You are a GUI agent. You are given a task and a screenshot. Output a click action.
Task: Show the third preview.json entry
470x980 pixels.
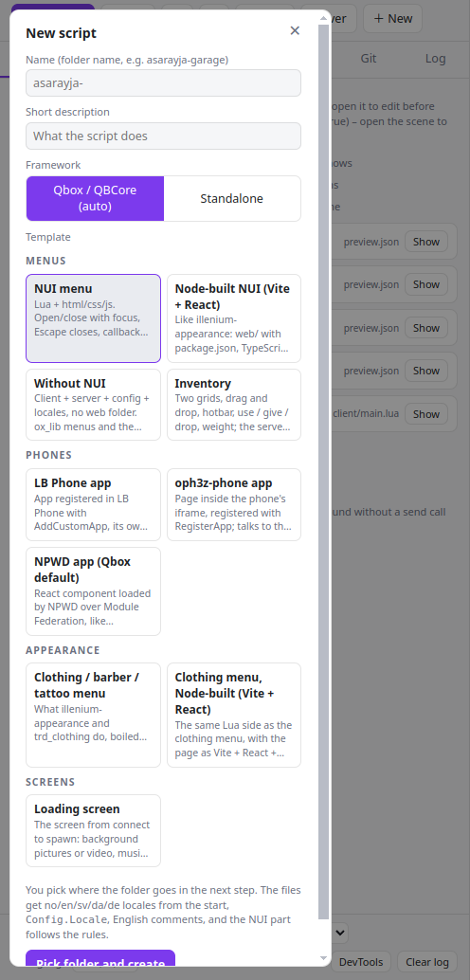pos(426,328)
